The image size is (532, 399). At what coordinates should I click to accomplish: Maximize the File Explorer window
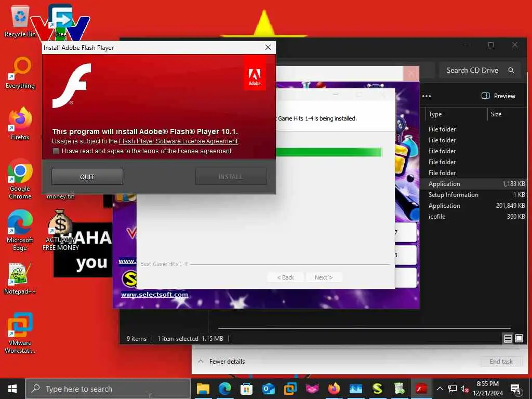(490, 45)
